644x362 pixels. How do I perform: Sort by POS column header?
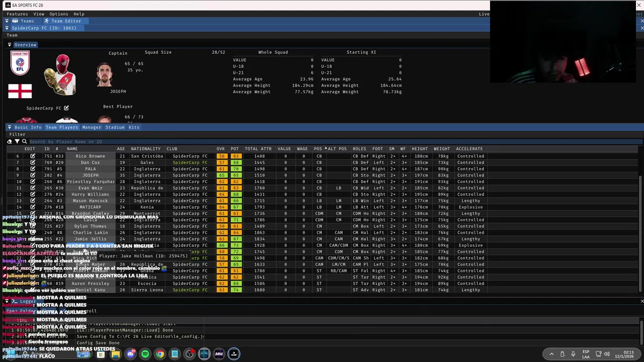pos(318,149)
